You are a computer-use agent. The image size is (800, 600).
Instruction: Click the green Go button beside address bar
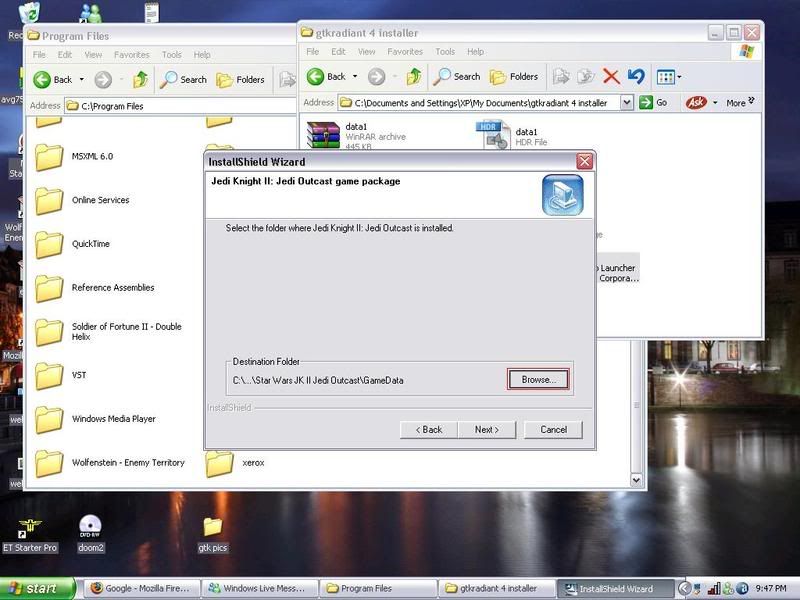tap(654, 102)
